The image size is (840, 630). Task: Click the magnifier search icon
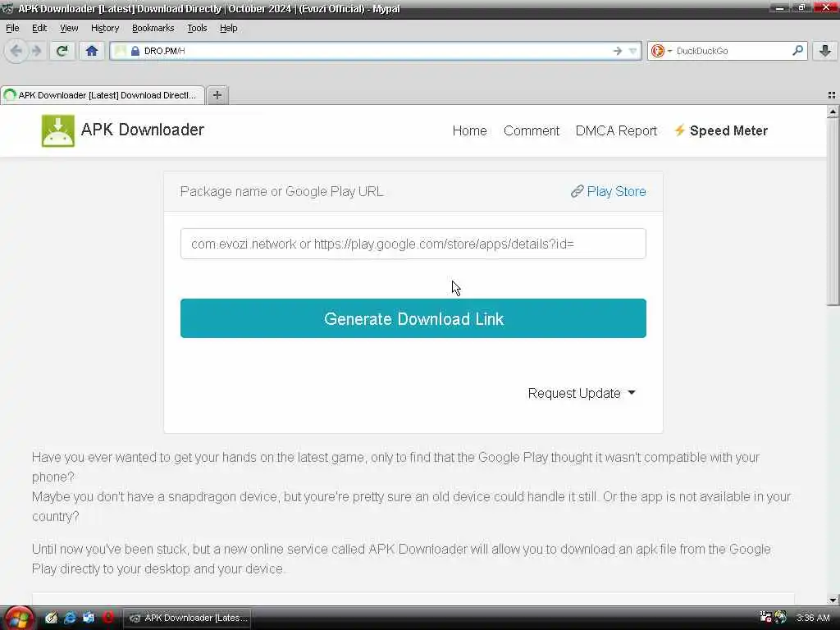(797, 50)
